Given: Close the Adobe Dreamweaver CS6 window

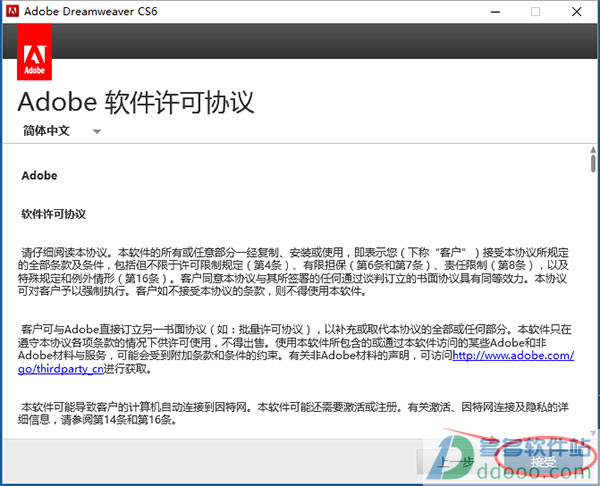Looking at the screenshot, I should pyautogui.click(x=577, y=12).
